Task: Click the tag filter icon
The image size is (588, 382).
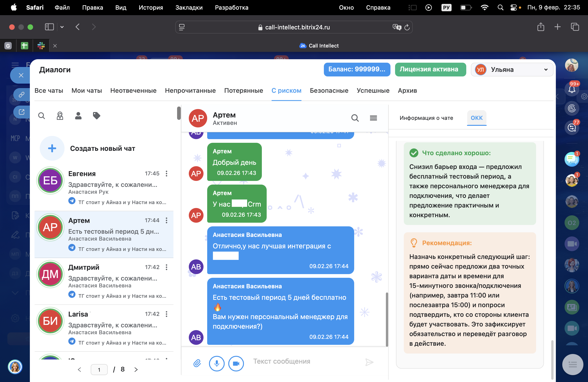Action: 96,115
